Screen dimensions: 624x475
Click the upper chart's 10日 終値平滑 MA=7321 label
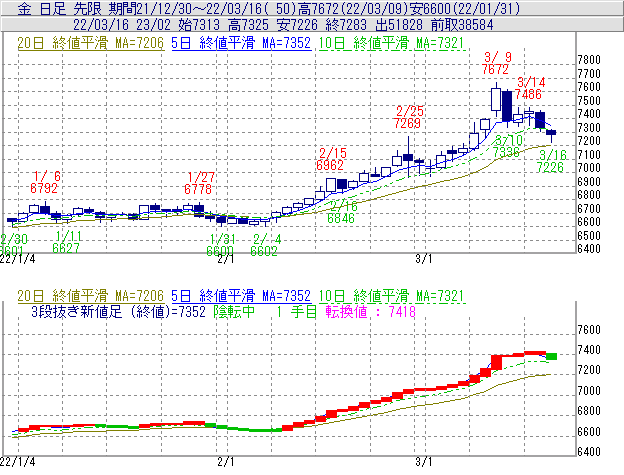[391, 43]
